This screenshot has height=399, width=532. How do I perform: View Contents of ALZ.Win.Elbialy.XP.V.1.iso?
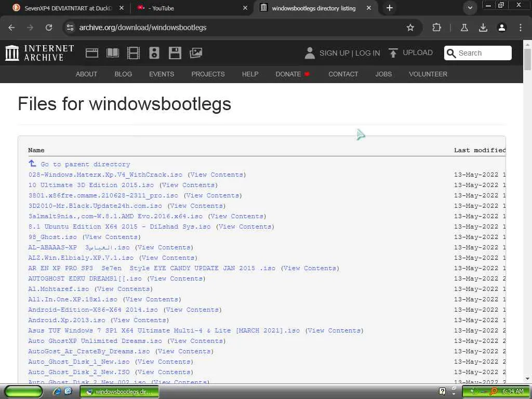point(168,258)
